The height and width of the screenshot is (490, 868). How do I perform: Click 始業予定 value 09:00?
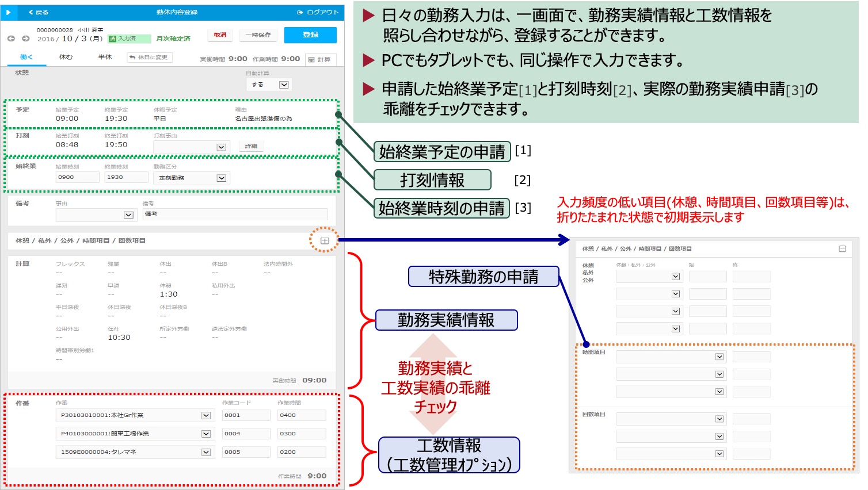point(67,118)
